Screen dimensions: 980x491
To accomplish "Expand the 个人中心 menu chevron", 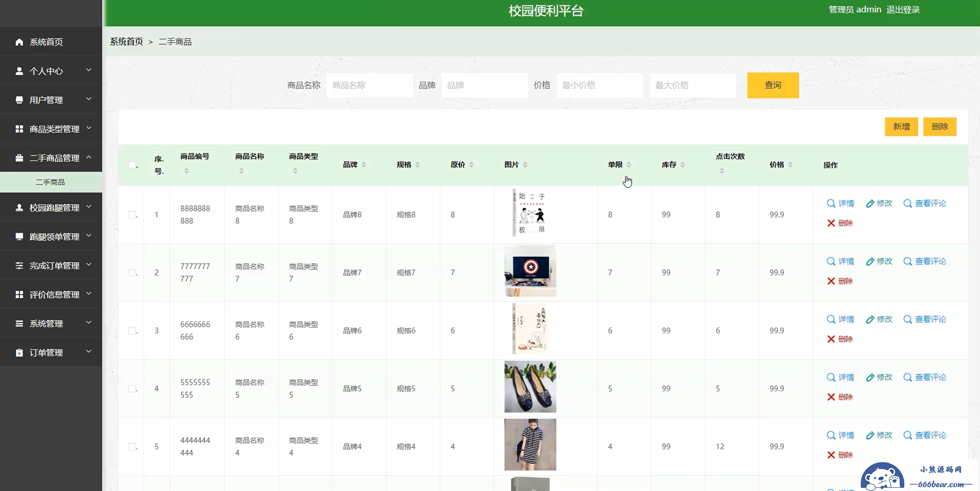I will click(89, 70).
